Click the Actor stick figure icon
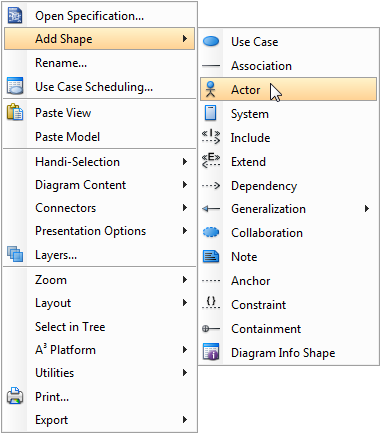The height and width of the screenshot is (434, 381). (210, 89)
